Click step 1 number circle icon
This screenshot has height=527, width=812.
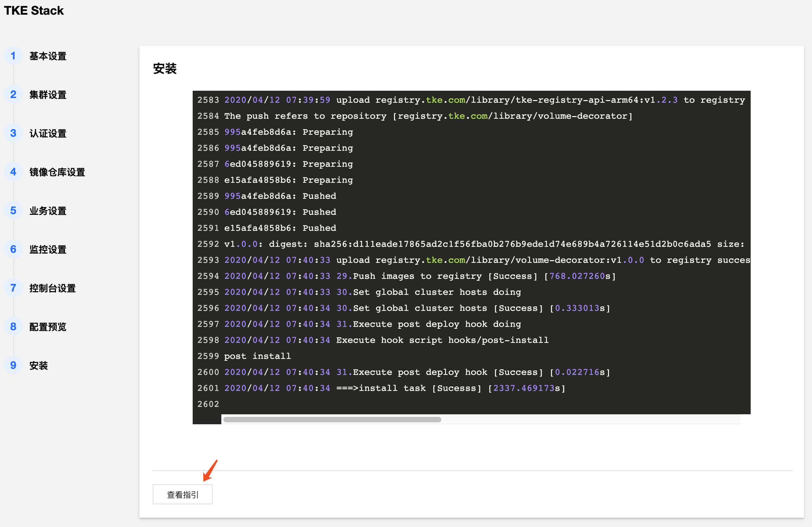click(x=13, y=56)
